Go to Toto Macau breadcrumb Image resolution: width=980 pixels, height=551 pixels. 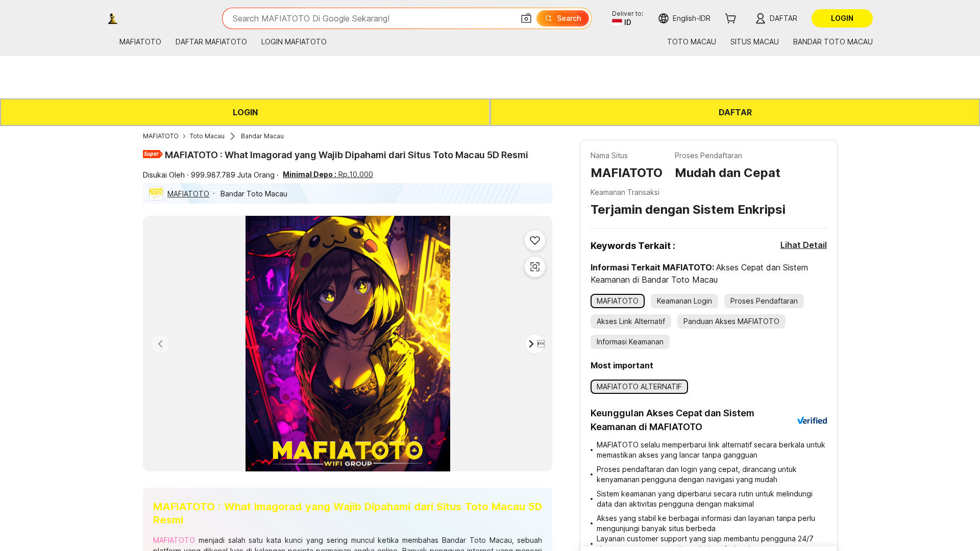click(207, 136)
